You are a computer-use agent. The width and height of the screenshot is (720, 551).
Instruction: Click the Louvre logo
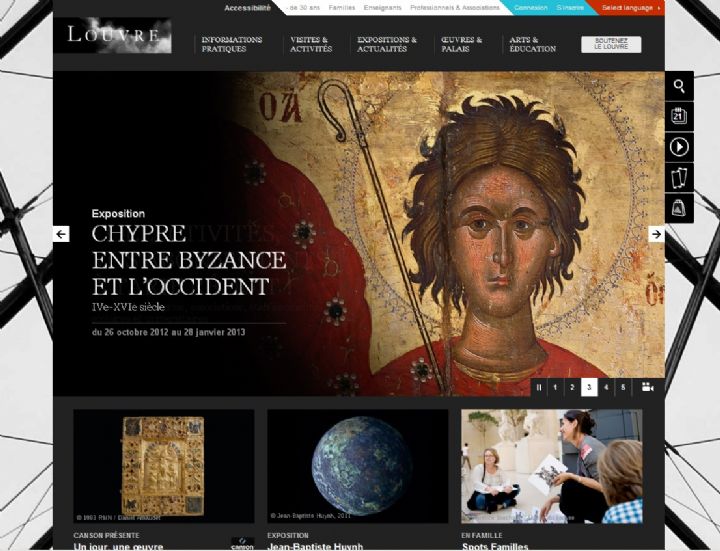pos(114,35)
